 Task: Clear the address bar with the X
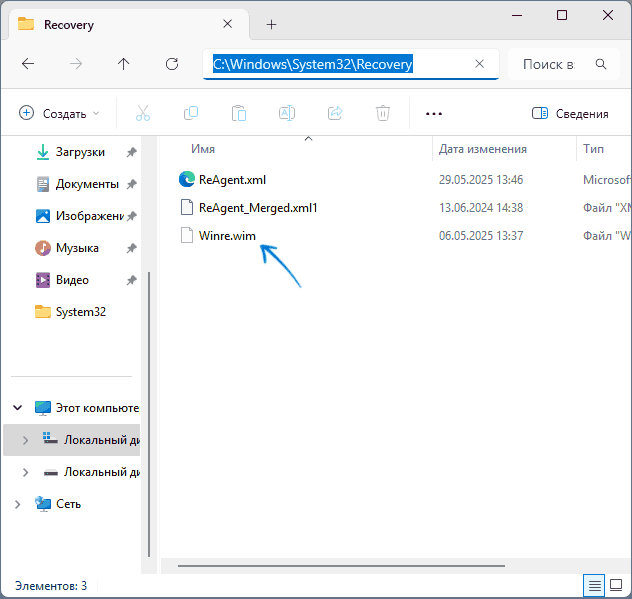click(x=479, y=64)
